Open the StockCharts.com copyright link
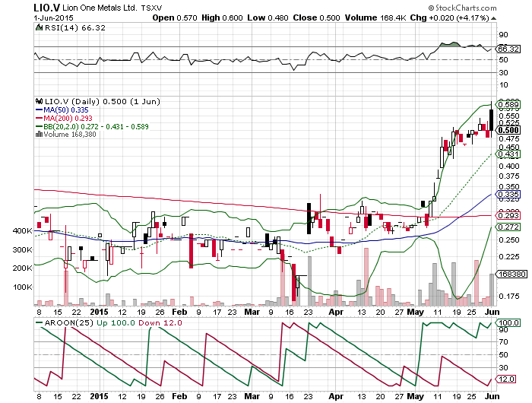Image resolution: width=532 pixels, height=403 pixels. pos(462,8)
